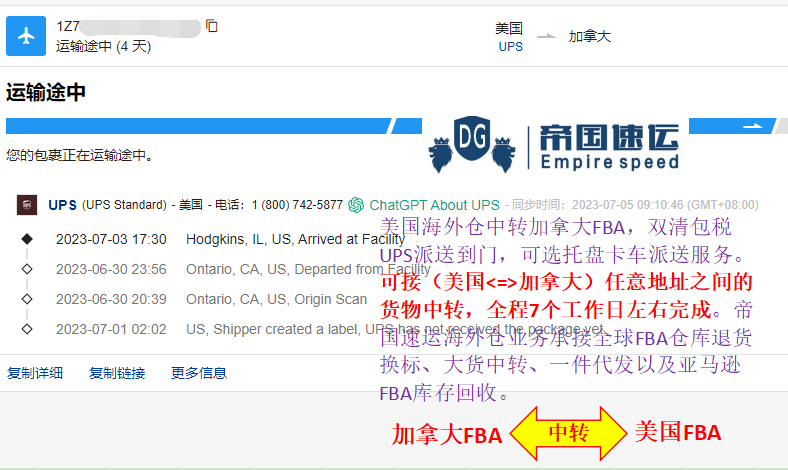
Task: Open 更多信息 for more information
Action: 199,373
